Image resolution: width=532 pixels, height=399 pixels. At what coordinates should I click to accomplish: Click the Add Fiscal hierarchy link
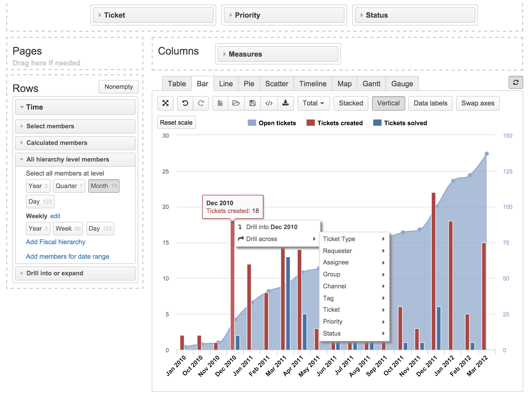[x=55, y=242]
